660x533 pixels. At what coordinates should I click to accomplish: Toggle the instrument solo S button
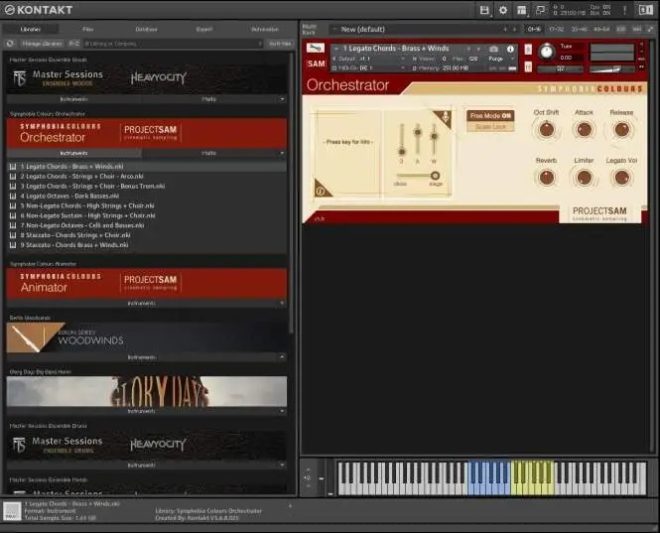coord(528,49)
